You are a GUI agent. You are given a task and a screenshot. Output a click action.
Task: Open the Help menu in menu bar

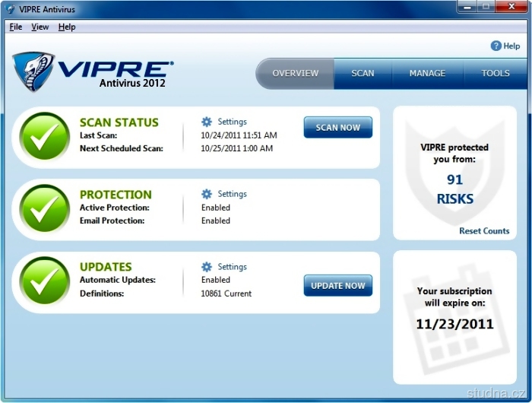(67, 27)
